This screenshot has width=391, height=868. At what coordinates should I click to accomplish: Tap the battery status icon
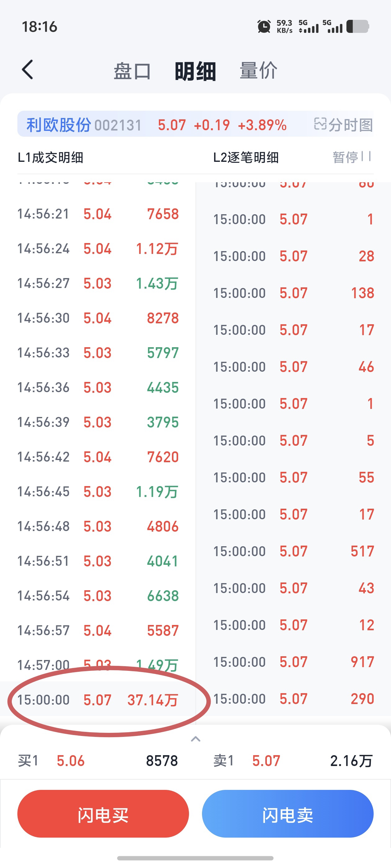(x=357, y=27)
